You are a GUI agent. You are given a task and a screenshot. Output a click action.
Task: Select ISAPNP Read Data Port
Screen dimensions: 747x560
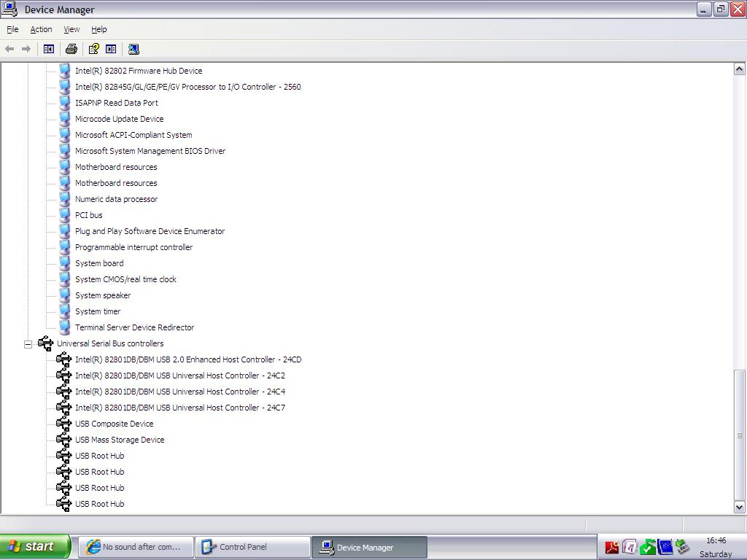(116, 103)
